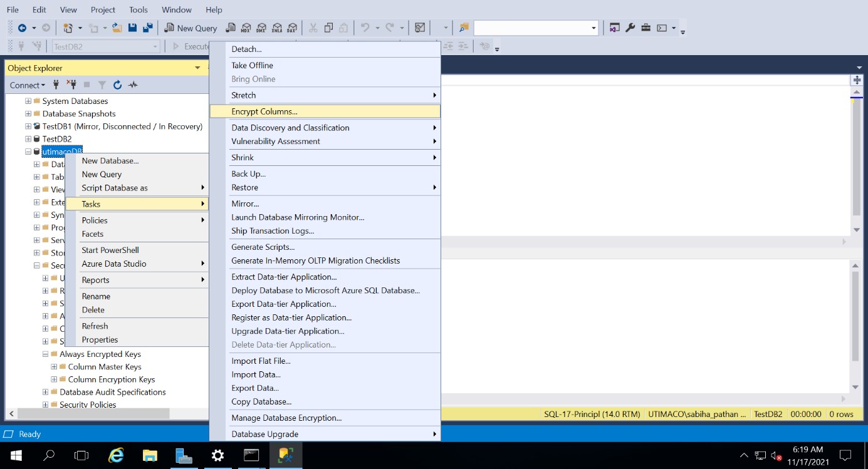The height and width of the screenshot is (469, 868).
Task: Open Internet Explorer from the taskbar
Action: (116, 455)
